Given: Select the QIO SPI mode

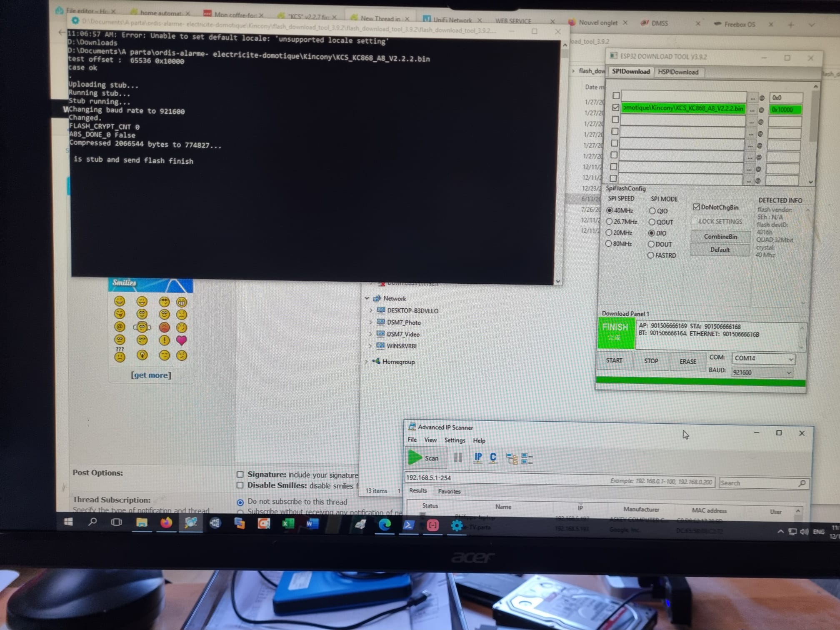Looking at the screenshot, I should point(652,211).
